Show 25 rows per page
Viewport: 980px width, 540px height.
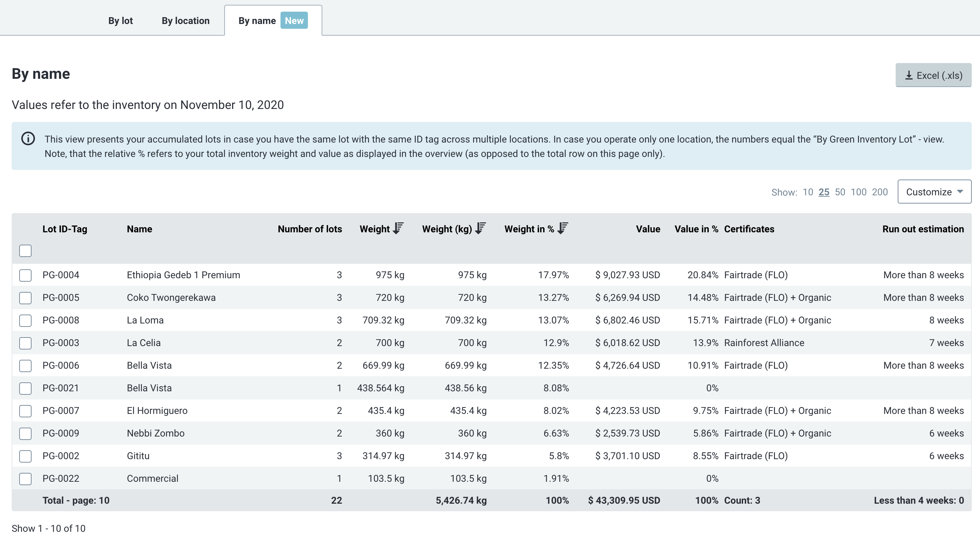(824, 192)
